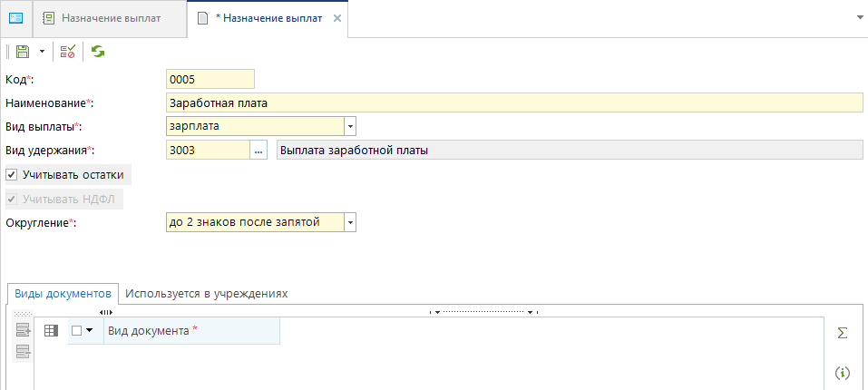The height and width of the screenshot is (390, 868).
Task: Toggle the 'Учитывать остатки' checkbox
Action: point(11,174)
